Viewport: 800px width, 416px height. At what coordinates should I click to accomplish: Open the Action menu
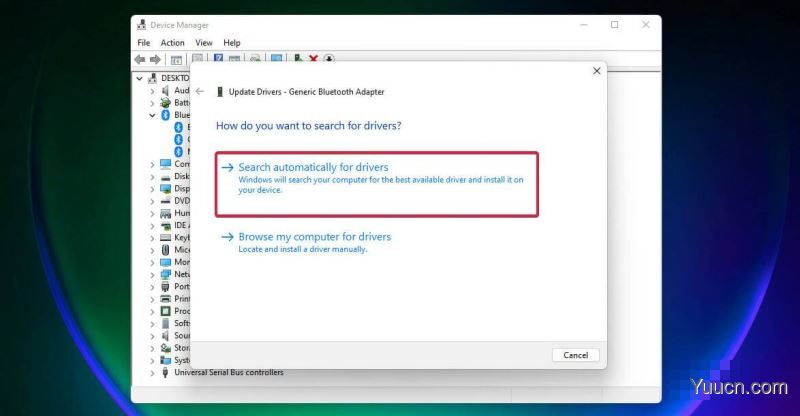[172, 43]
